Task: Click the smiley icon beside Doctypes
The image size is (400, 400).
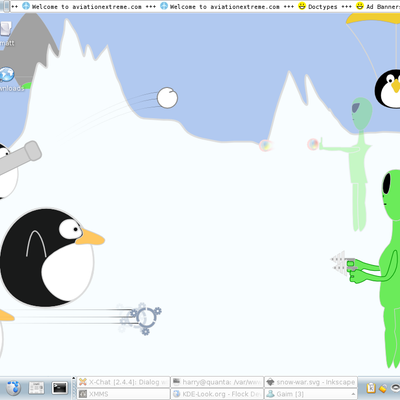Action: [302, 6]
